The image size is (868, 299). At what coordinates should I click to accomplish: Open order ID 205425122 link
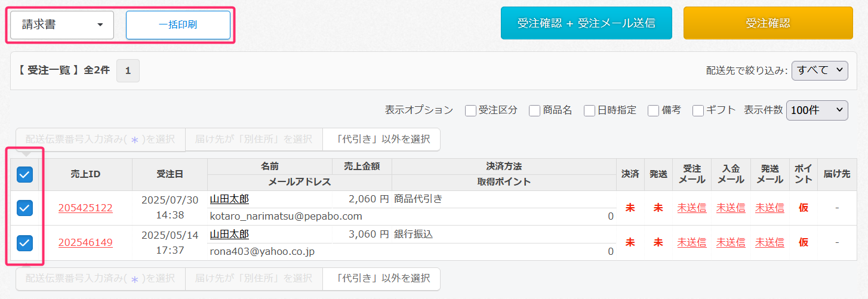85,208
